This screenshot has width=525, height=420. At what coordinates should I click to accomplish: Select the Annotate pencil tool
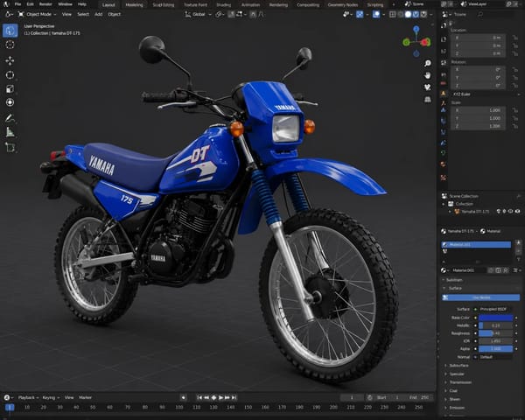(x=10, y=118)
